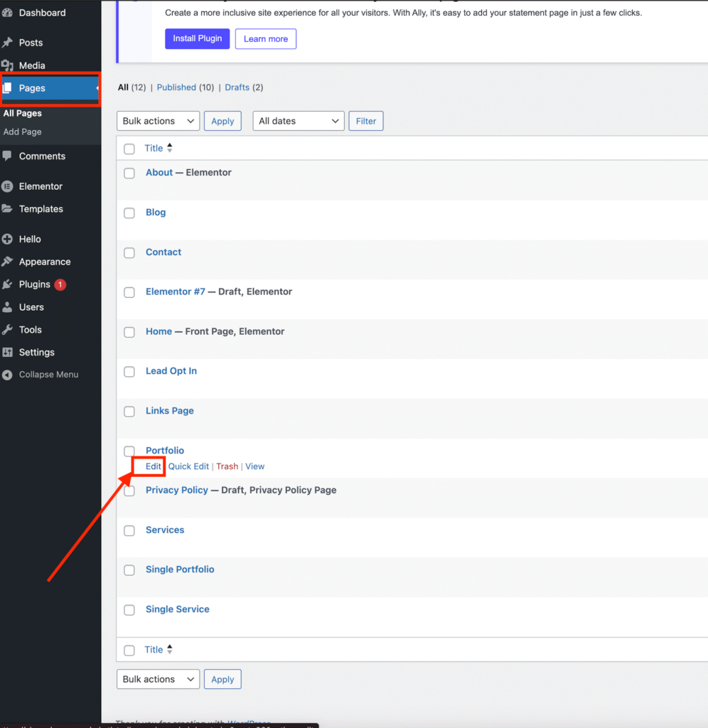Click the Appearance paintbrush icon
The height and width of the screenshot is (728, 708).
[x=7, y=262]
